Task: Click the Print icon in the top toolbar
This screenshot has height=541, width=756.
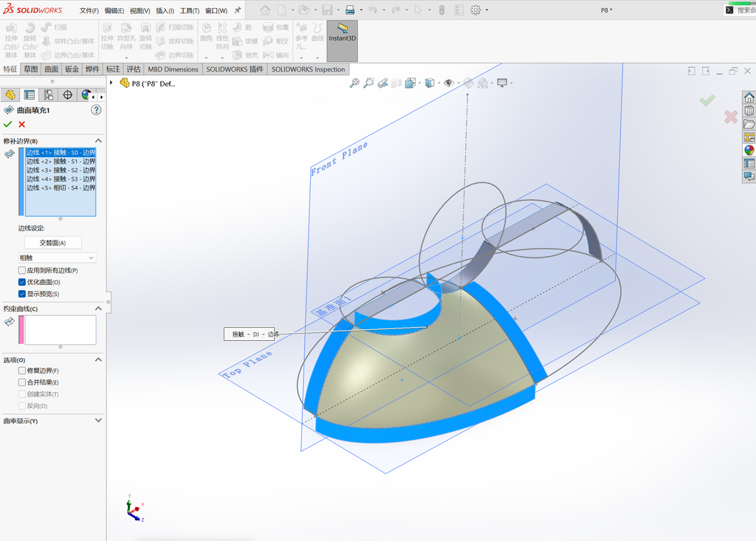Action: (350, 10)
